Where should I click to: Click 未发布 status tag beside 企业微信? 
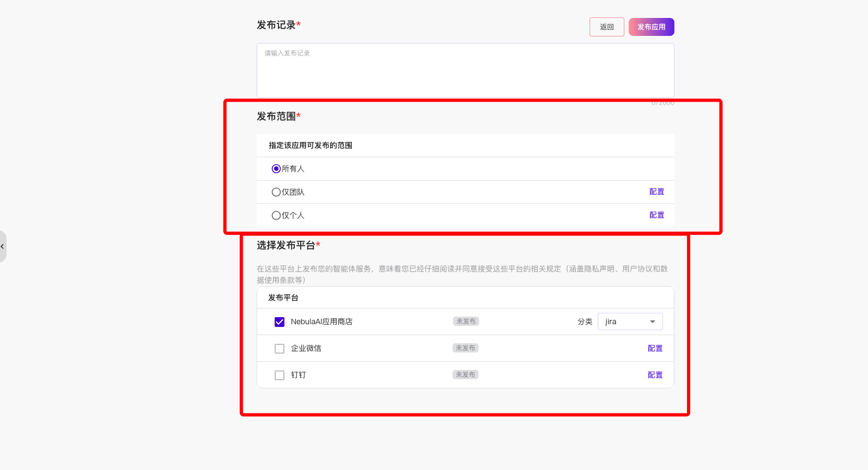click(x=465, y=348)
